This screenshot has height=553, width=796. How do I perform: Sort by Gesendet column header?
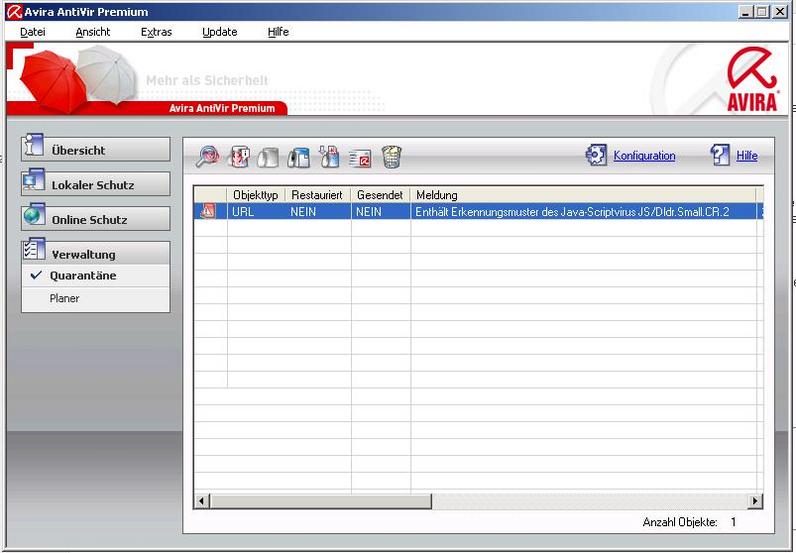tap(380, 195)
